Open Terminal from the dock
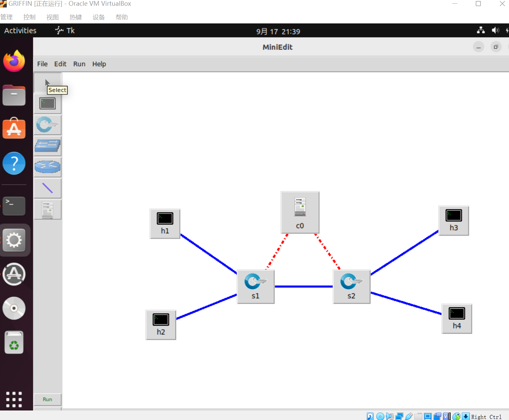509x420 pixels. [x=14, y=206]
